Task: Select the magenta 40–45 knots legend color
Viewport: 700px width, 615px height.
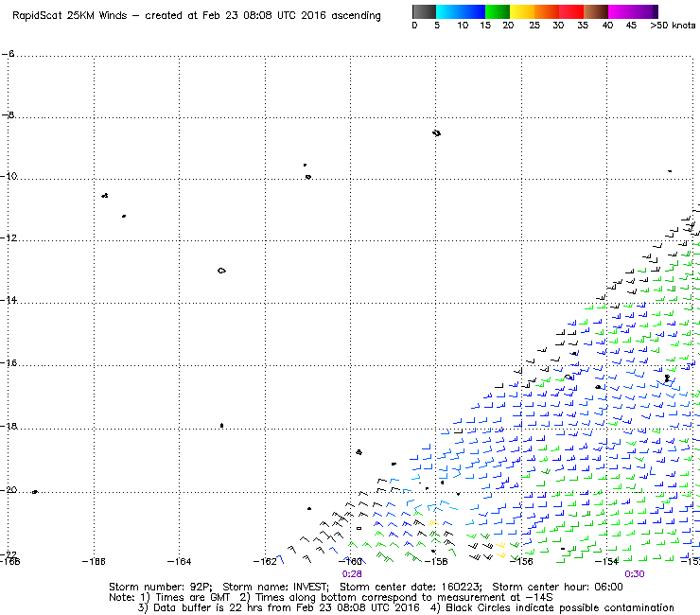Action: (621, 11)
